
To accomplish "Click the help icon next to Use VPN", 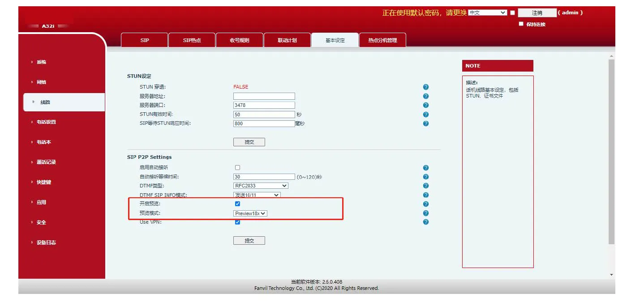I will 425,222.
